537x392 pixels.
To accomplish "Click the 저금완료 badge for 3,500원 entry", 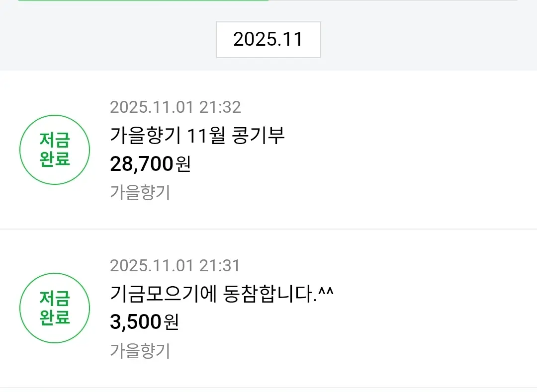I will 55,308.
